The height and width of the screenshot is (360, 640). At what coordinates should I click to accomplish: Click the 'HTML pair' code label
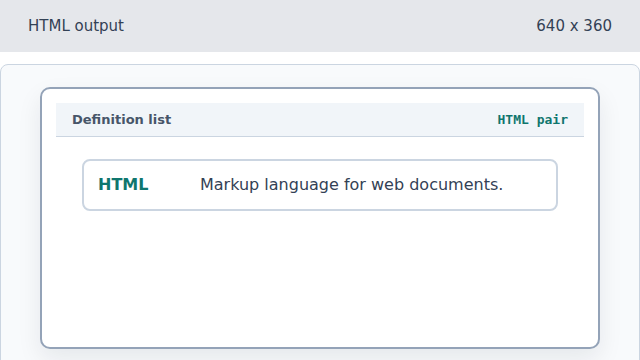click(x=533, y=120)
